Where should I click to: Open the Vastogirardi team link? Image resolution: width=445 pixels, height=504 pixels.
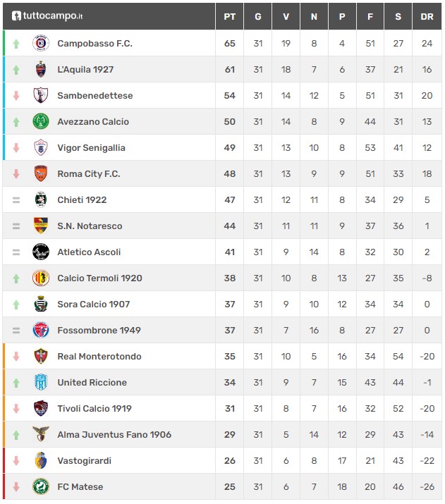point(84,460)
